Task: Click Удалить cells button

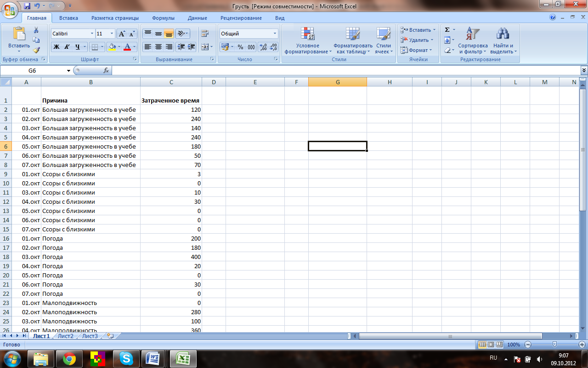Action: [416, 40]
